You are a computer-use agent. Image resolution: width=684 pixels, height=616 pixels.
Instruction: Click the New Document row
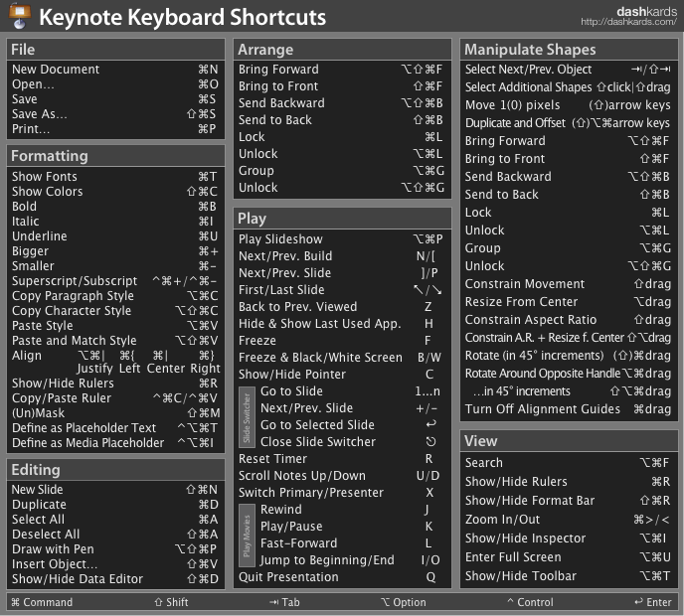click(115, 70)
